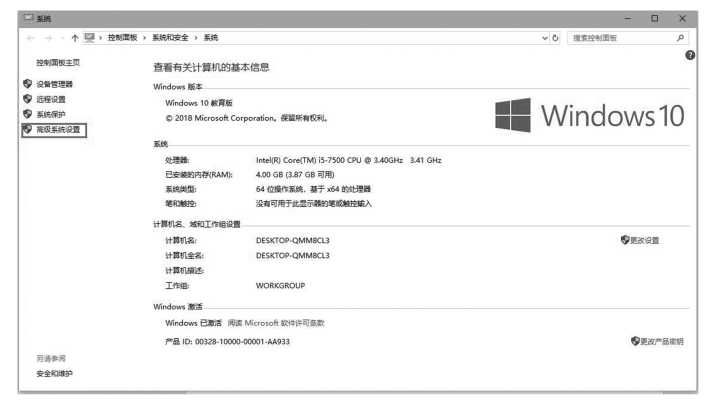711x401 pixels.
Task: Expand chevron after System and Security breadcrumb
Action: pyautogui.click(x=195, y=38)
